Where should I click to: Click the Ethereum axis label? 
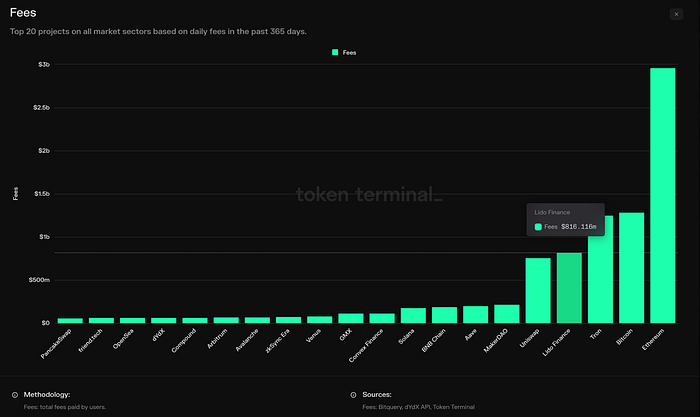tap(653, 339)
